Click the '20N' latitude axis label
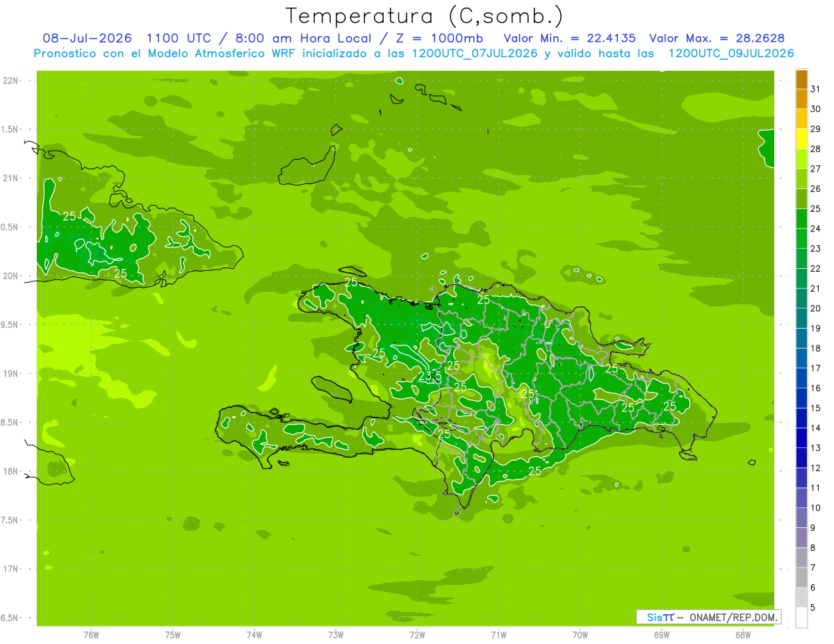834x644 pixels. [10, 276]
